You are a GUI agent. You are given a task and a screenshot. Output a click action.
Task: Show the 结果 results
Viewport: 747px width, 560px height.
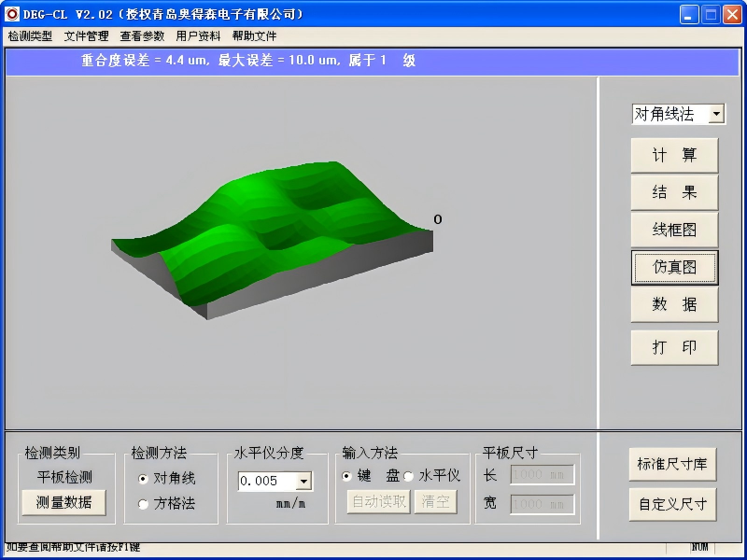pyautogui.click(x=674, y=192)
